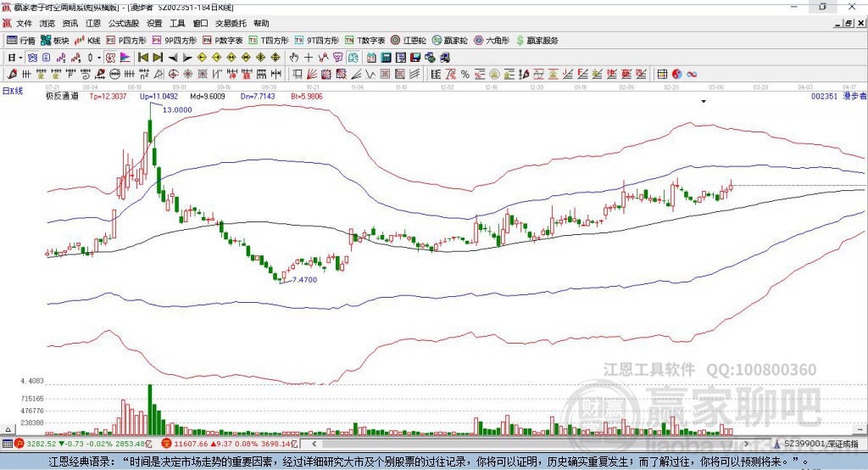Click the 7.4700 low price label
The image size is (868, 470).
click(x=304, y=280)
